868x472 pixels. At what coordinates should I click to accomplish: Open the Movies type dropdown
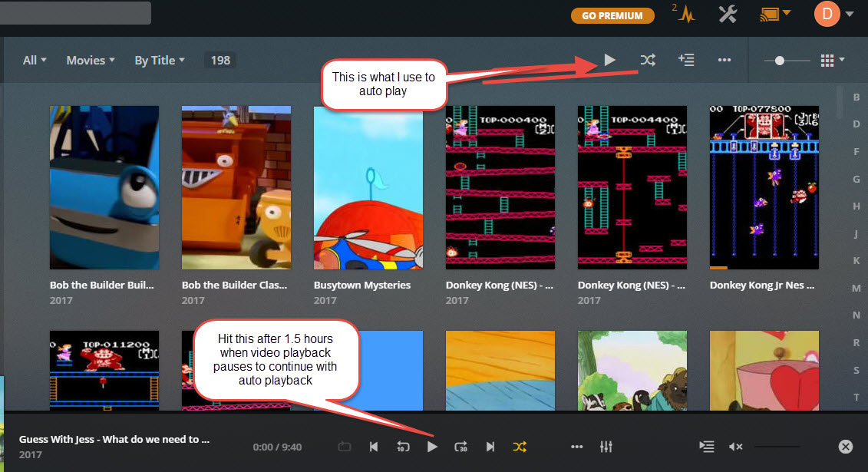91,61
